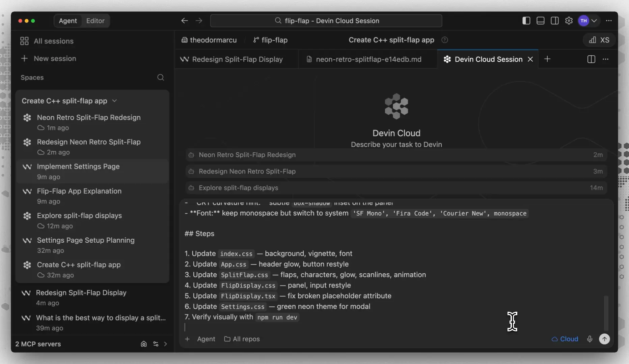
Task: Add attachment with prompt plus icon
Action: click(187, 339)
